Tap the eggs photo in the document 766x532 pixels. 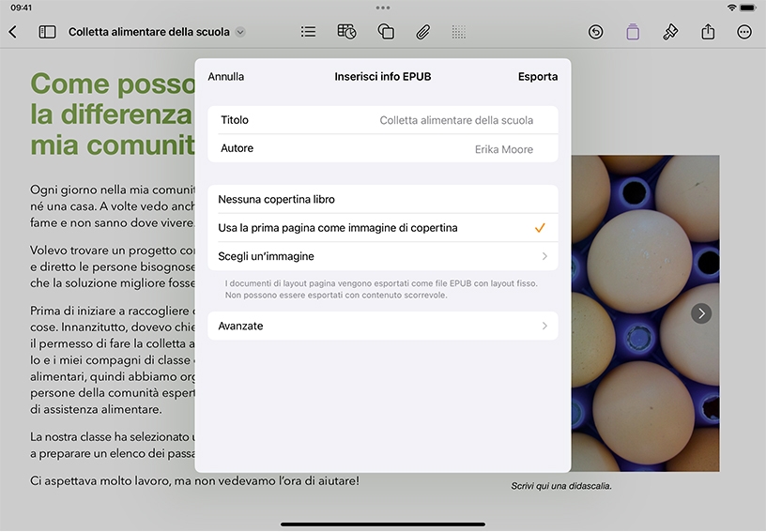pyautogui.click(x=645, y=313)
